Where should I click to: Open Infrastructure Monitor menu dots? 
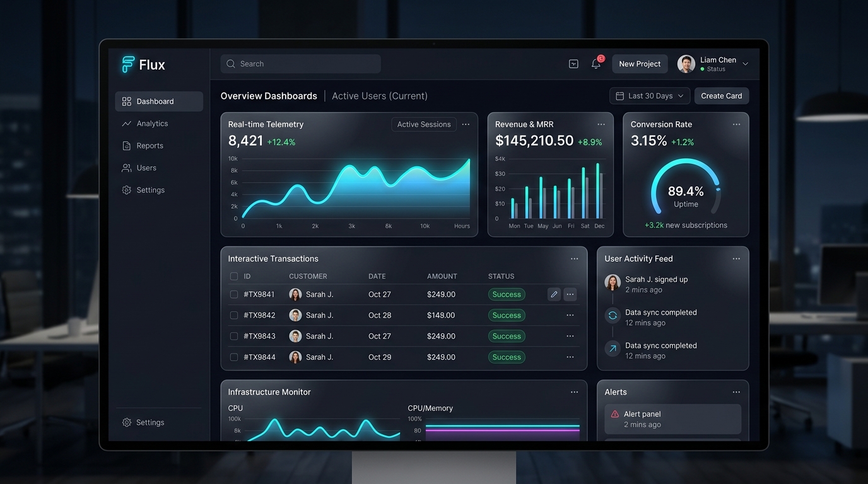574,392
